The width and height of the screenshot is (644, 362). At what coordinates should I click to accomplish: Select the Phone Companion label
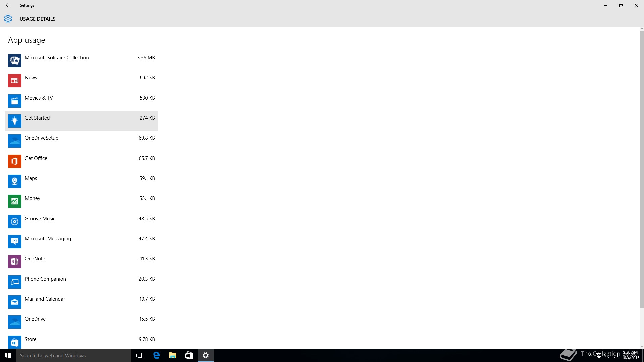[x=45, y=279]
